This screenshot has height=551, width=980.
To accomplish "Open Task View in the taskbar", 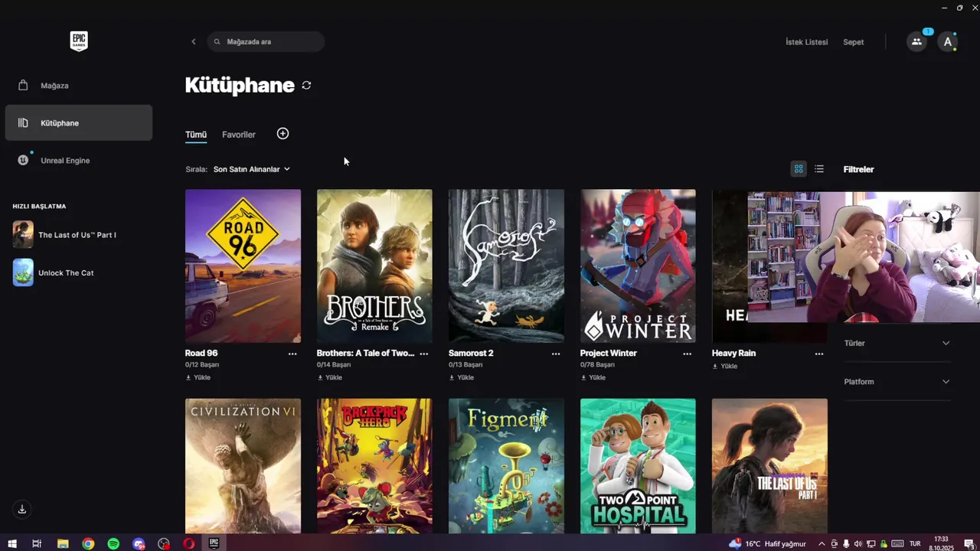I will coord(37,544).
